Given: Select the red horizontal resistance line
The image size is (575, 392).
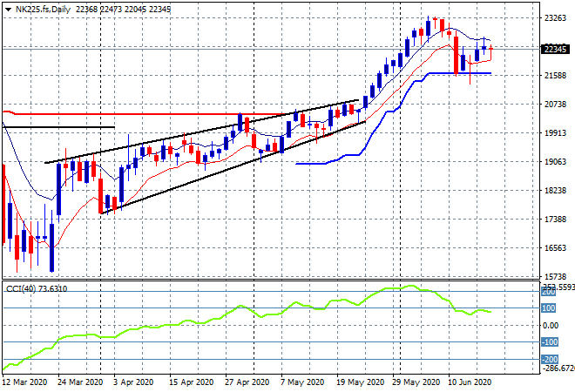Looking at the screenshot, I should (146, 114).
